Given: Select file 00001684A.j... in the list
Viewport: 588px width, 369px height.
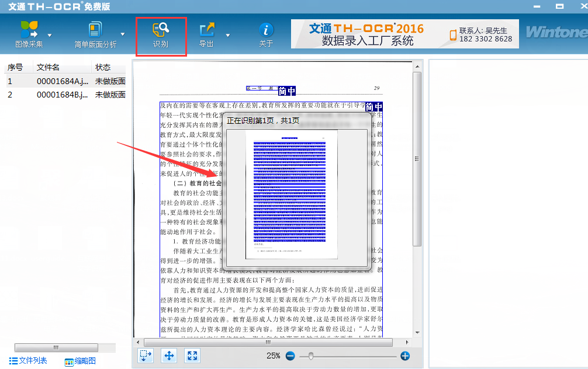Looking at the screenshot, I should (x=63, y=81).
